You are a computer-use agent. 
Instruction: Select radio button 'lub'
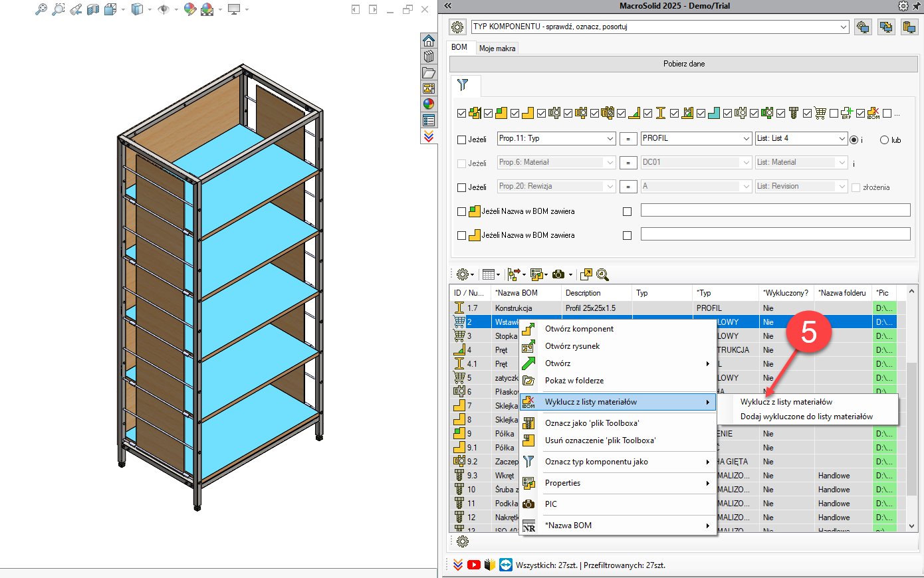coord(884,140)
